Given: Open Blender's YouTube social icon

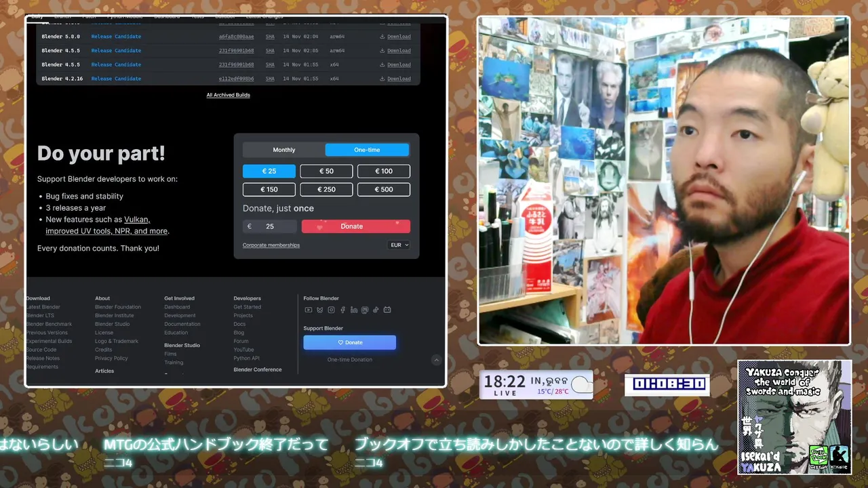Looking at the screenshot, I should pyautogui.click(x=308, y=310).
